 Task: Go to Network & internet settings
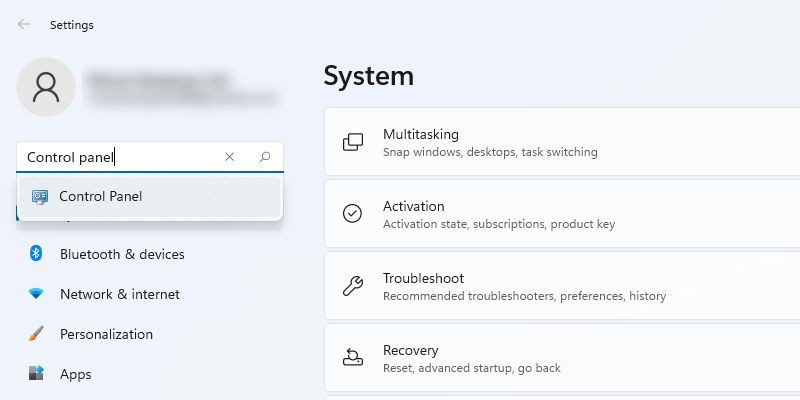(120, 294)
